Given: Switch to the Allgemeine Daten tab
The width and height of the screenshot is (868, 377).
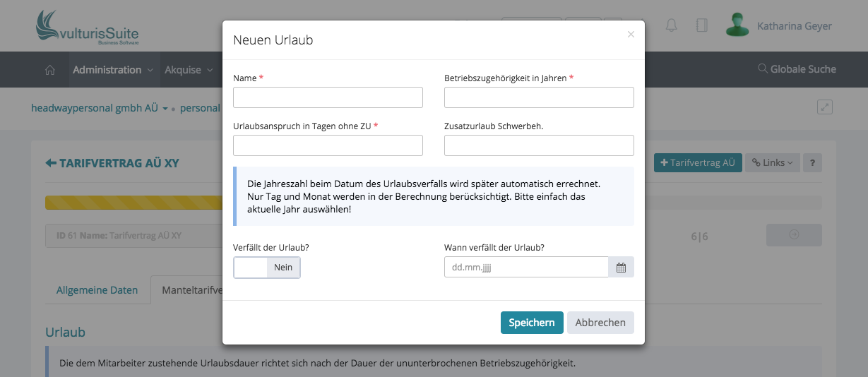Looking at the screenshot, I should (97, 290).
